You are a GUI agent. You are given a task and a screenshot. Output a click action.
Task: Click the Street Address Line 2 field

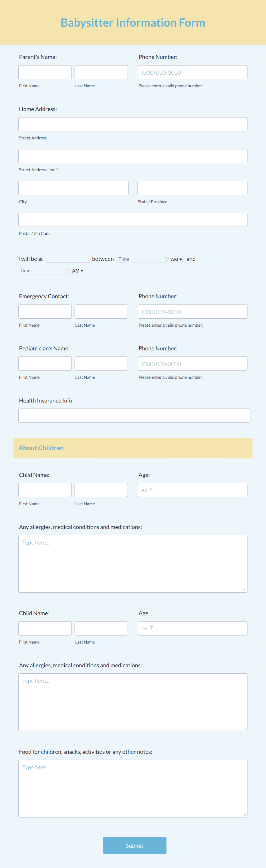click(133, 156)
